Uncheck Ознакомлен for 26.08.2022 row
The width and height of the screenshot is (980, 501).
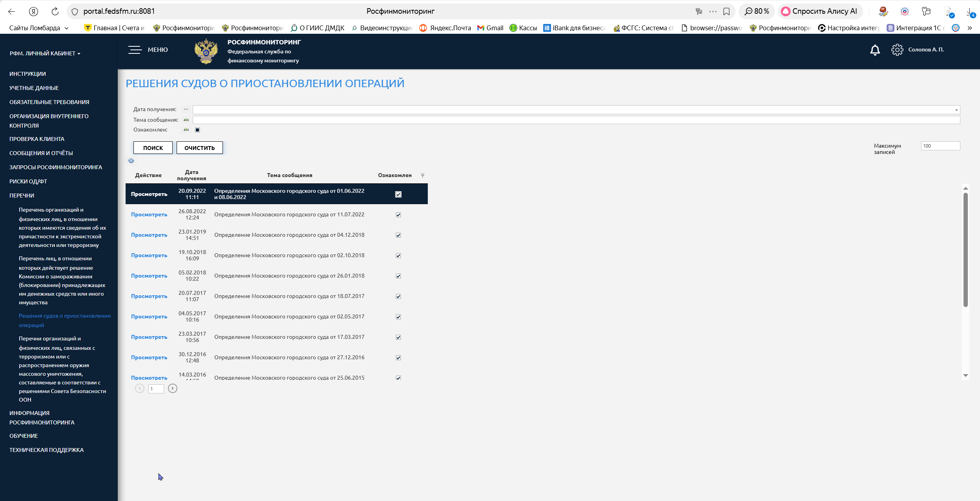tap(398, 215)
